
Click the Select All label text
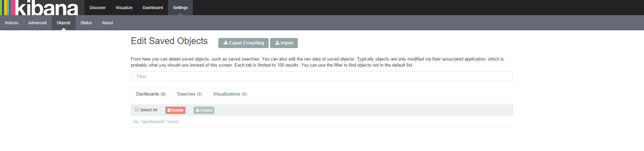click(x=149, y=110)
